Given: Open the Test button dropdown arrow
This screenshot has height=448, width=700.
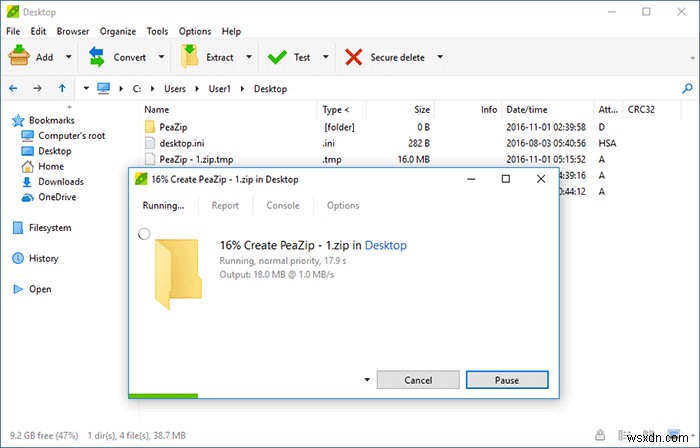Looking at the screenshot, I should [x=326, y=57].
